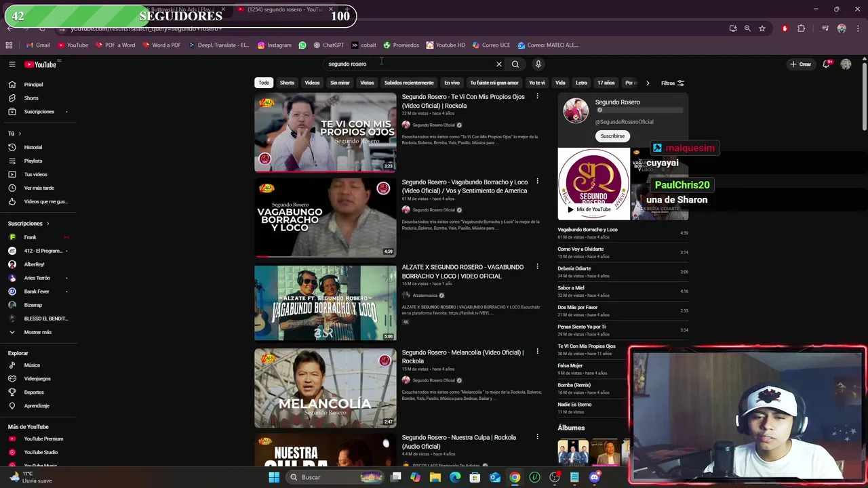Expand the Suscripciones section header

click(x=28, y=224)
